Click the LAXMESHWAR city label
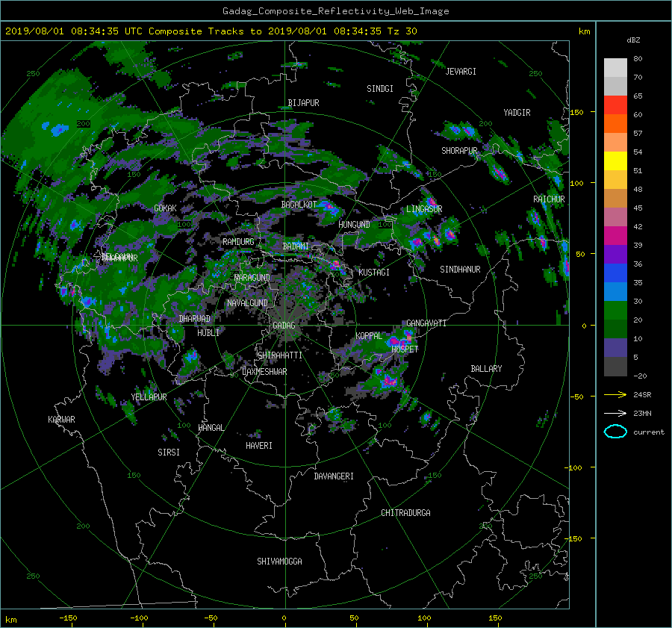The image size is (672, 628). pos(264,372)
